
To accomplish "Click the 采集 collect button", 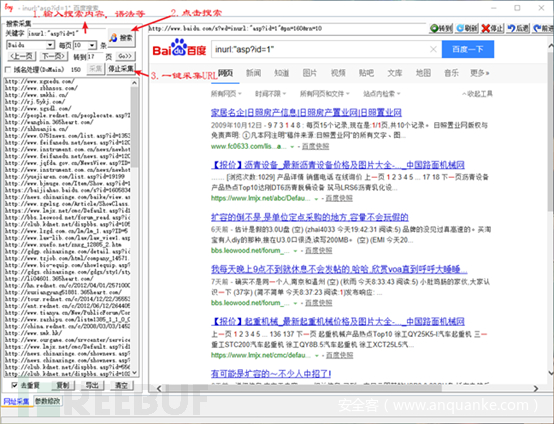I will pos(95,69).
